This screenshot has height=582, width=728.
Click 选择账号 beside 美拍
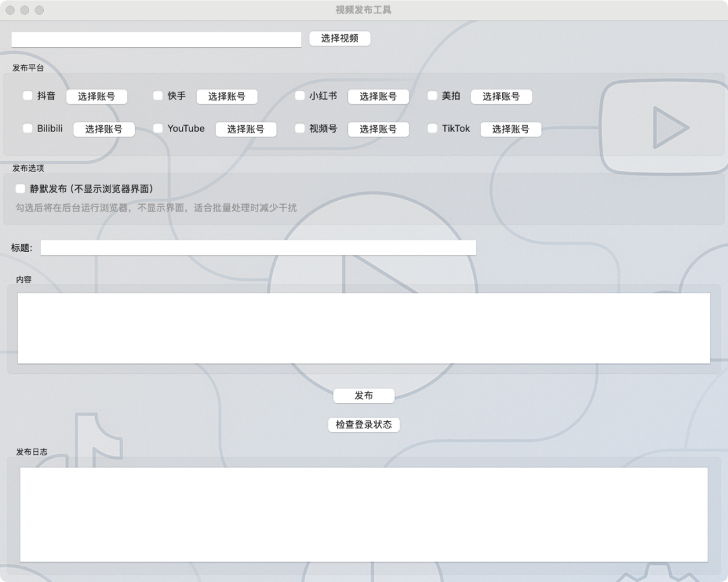click(x=502, y=96)
